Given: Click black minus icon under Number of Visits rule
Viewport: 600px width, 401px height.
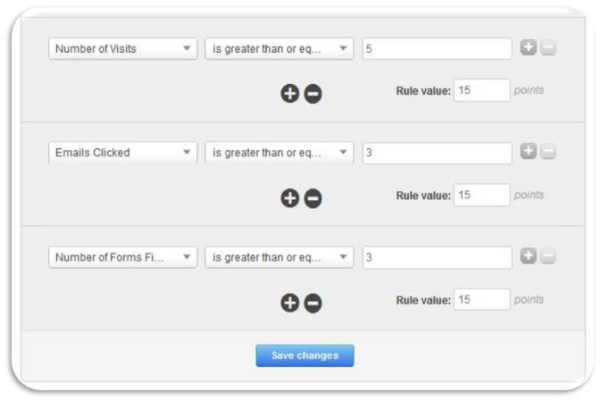Looking at the screenshot, I should 313,93.
